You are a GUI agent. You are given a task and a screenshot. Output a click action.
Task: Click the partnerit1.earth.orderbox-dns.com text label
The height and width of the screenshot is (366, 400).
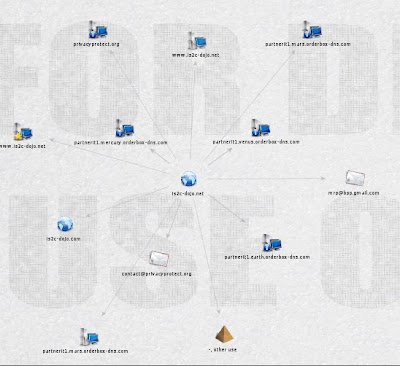point(267,257)
